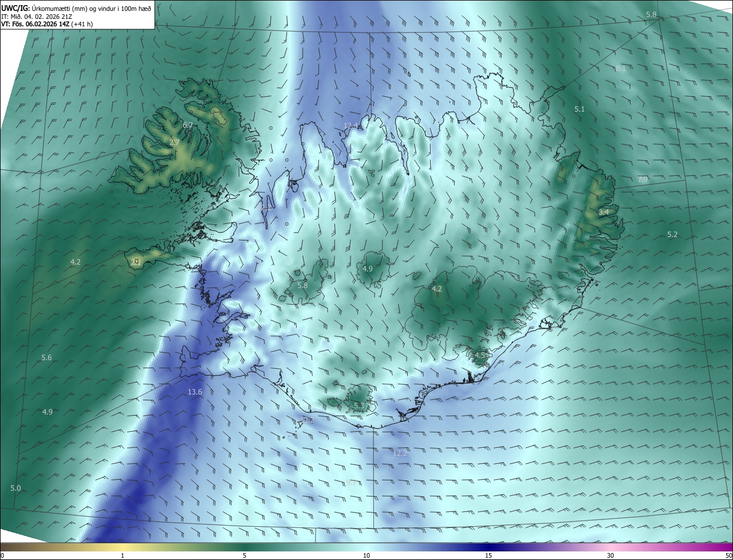The width and height of the screenshot is (733, 560).
Task: Click the 7.9 value label off the east coast
Action: (643, 180)
